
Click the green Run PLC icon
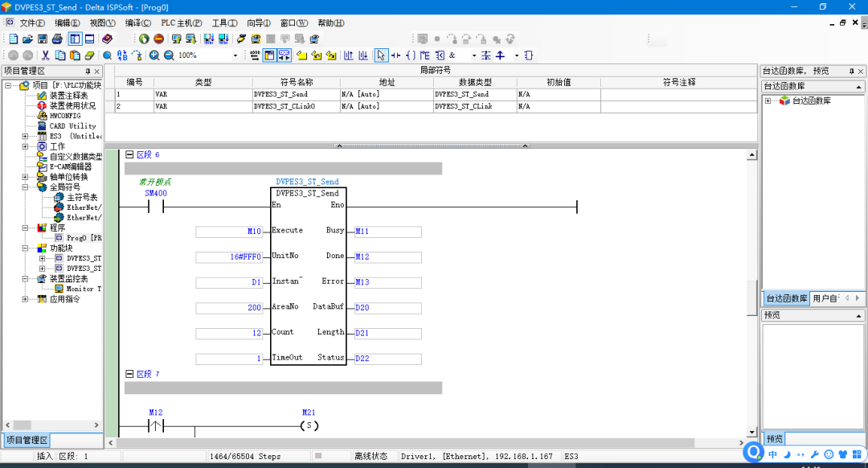point(144,39)
